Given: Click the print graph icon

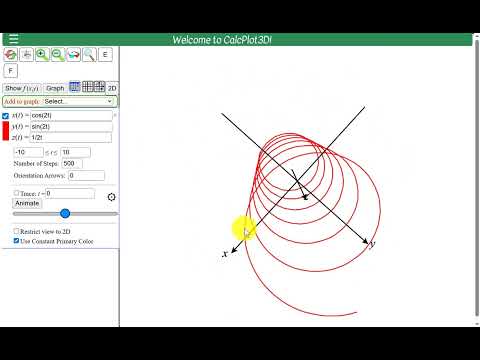Looking at the screenshot, I should pyautogui.click(x=26, y=55).
